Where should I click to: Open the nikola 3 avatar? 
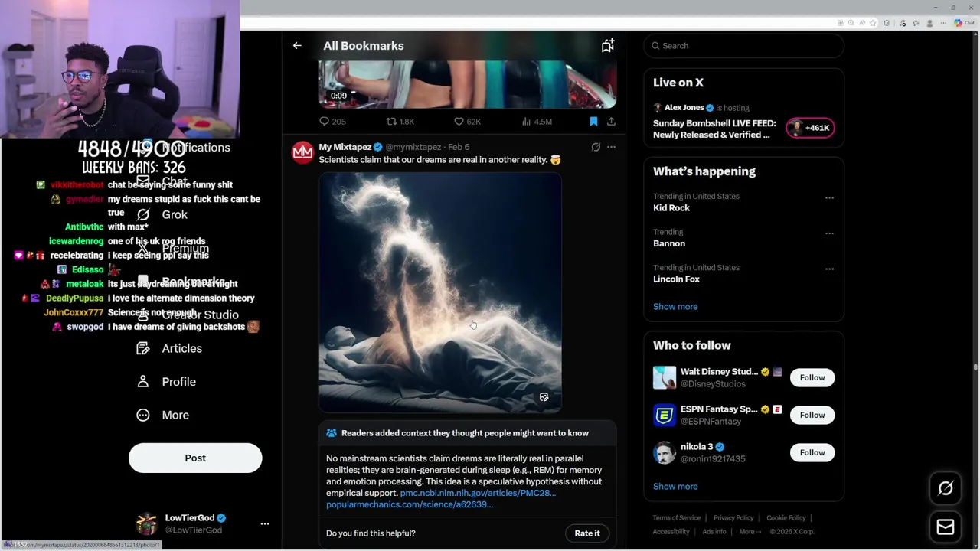tap(665, 452)
